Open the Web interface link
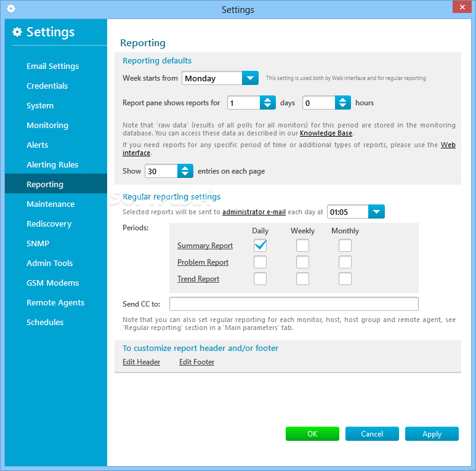Screen dimensions: 476x471 (448, 145)
